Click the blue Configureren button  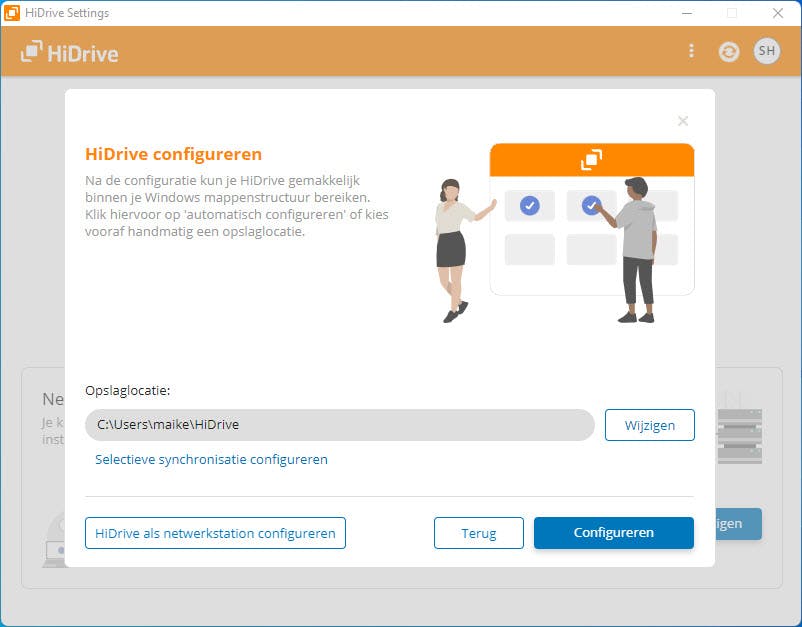pos(613,533)
